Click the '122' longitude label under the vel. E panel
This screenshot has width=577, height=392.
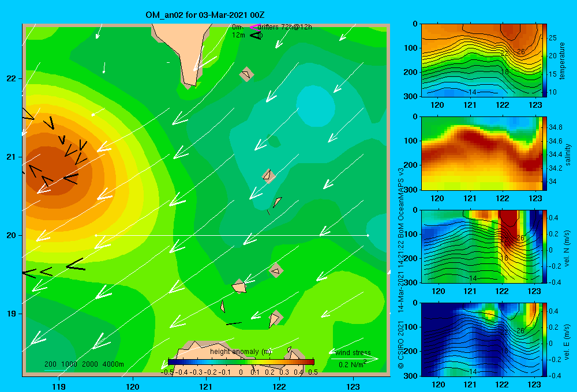[503, 385]
